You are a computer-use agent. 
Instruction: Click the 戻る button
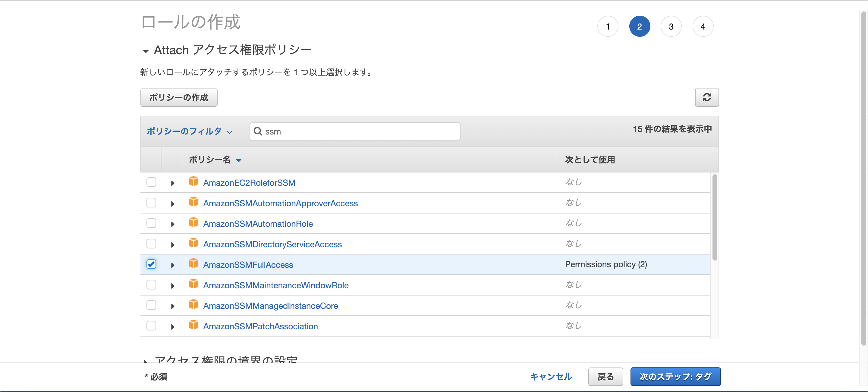pyautogui.click(x=605, y=377)
